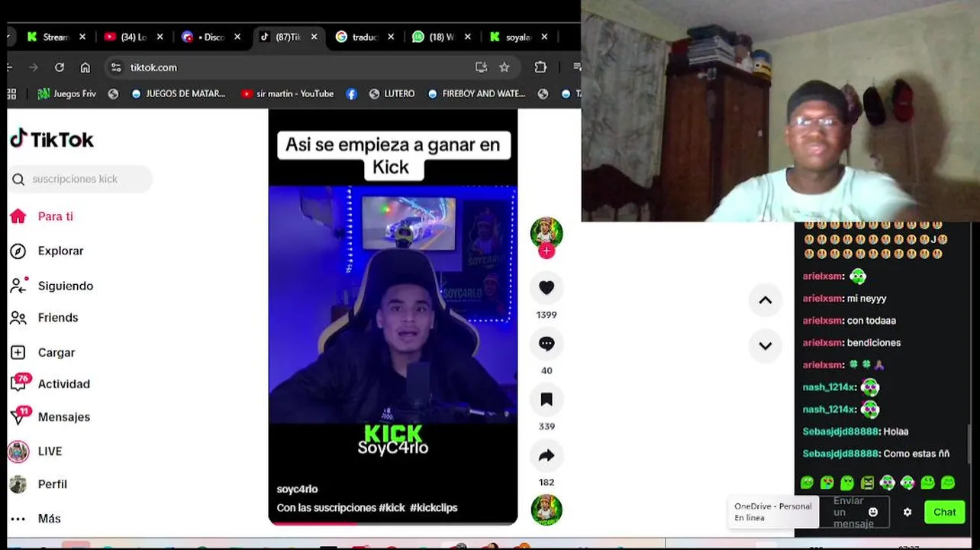Bookmark this page with star icon
The width and height of the screenshot is (980, 550).
505,67
